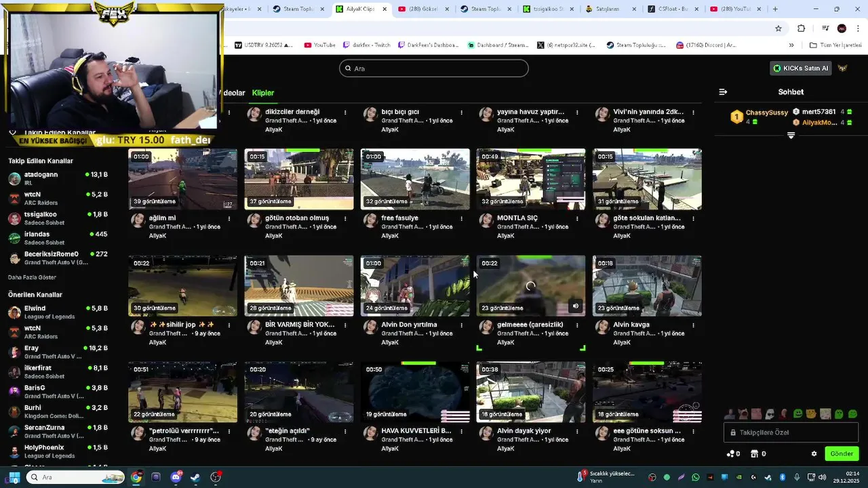
Task: Open the chat shop icon
Action: (754, 453)
